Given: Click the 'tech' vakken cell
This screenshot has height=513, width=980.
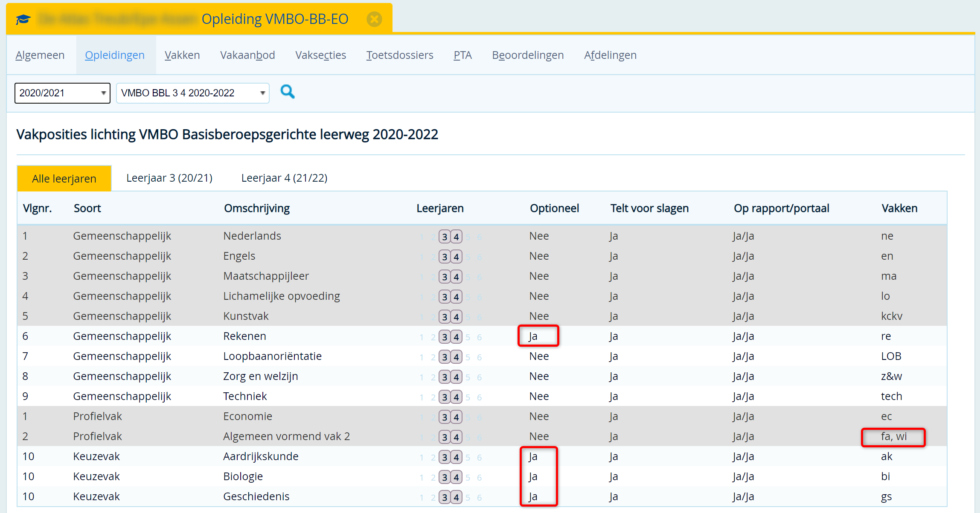Looking at the screenshot, I should pos(892,396).
